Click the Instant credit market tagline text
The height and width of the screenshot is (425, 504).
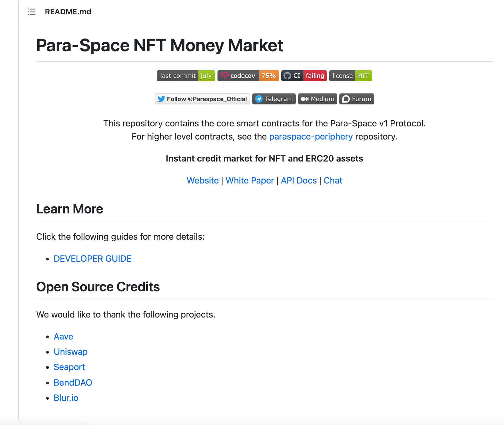pos(265,158)
